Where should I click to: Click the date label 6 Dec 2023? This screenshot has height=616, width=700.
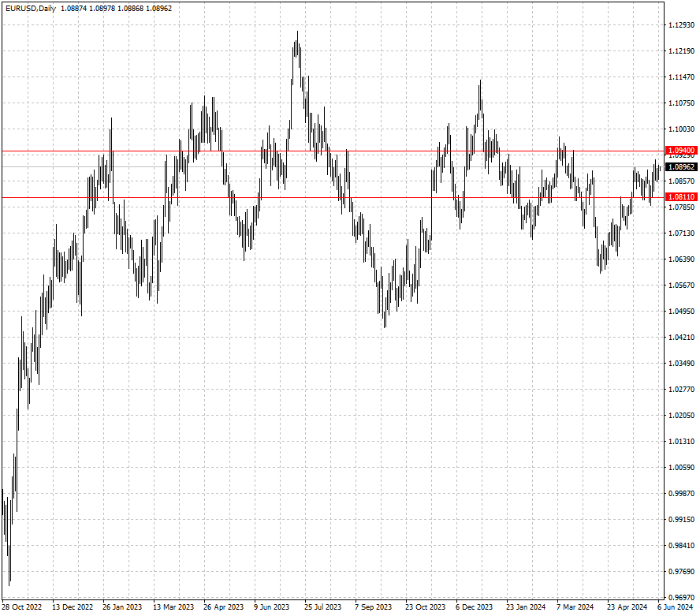[474, 607]
